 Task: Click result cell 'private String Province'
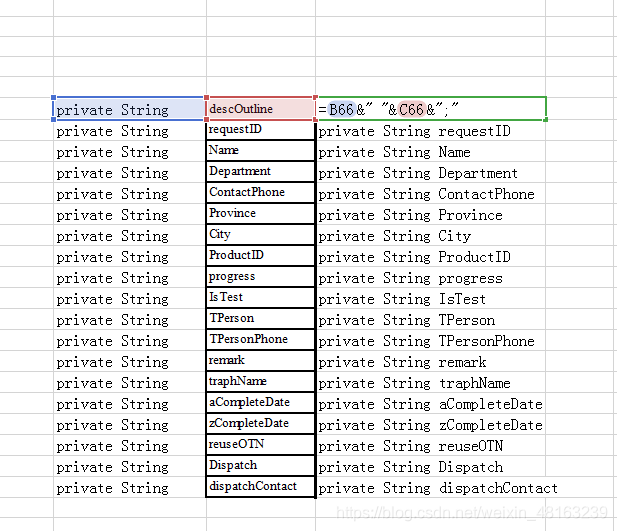coord(430,215)
